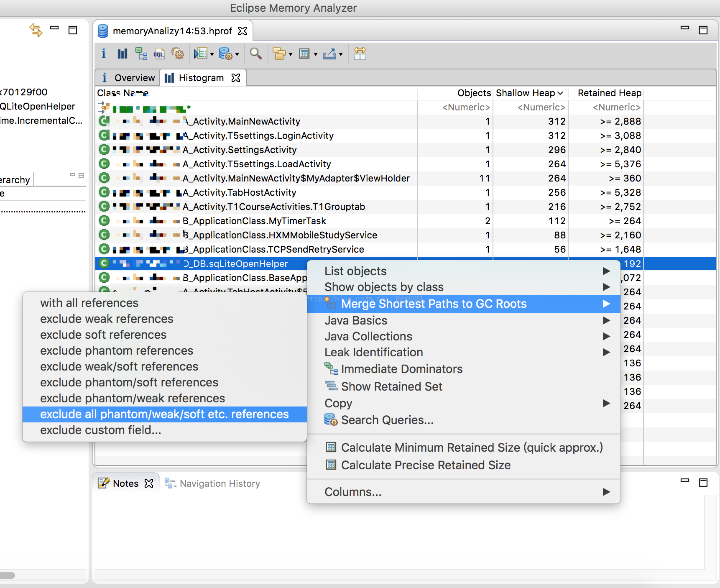Click the Export toolbar icon
720x588 pixels.
(x=329, y=54)
